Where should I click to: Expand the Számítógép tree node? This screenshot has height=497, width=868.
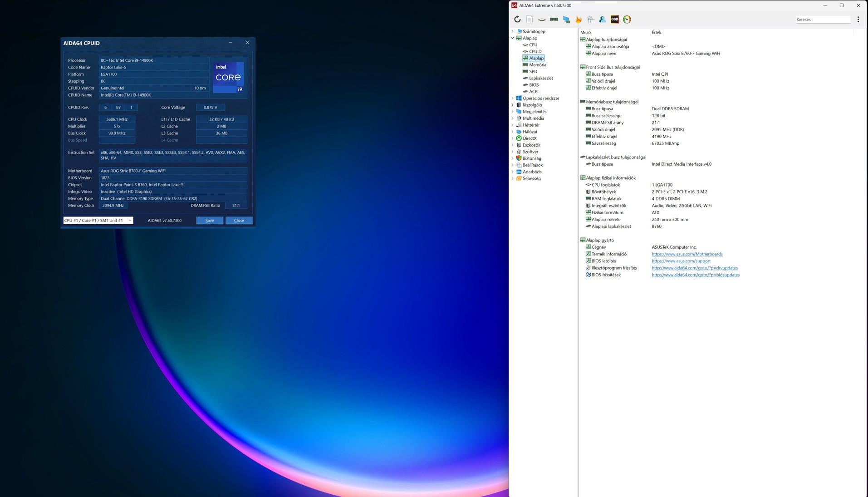(x=513, y=31)
